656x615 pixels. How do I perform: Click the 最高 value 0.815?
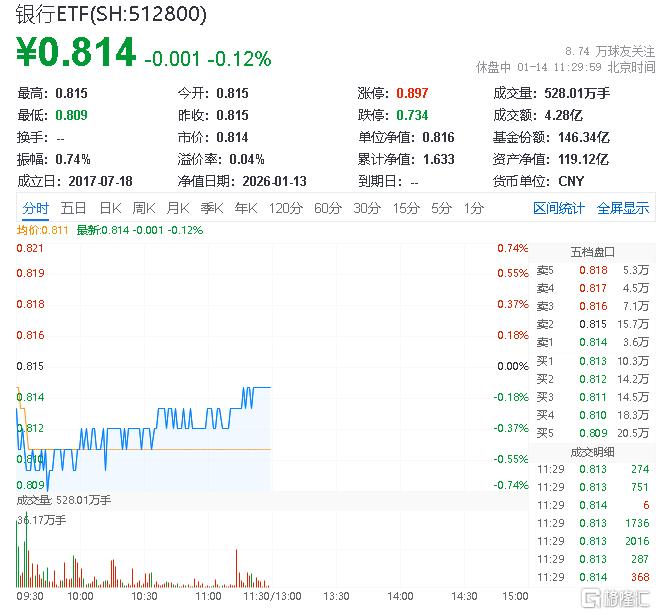click(x=71, y=93)
